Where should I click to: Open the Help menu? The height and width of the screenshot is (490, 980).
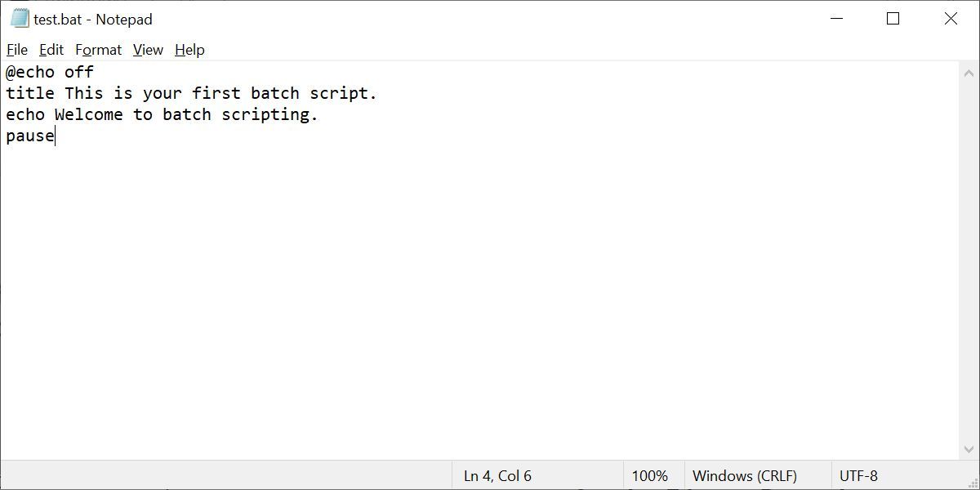click(x=189, y=50)
